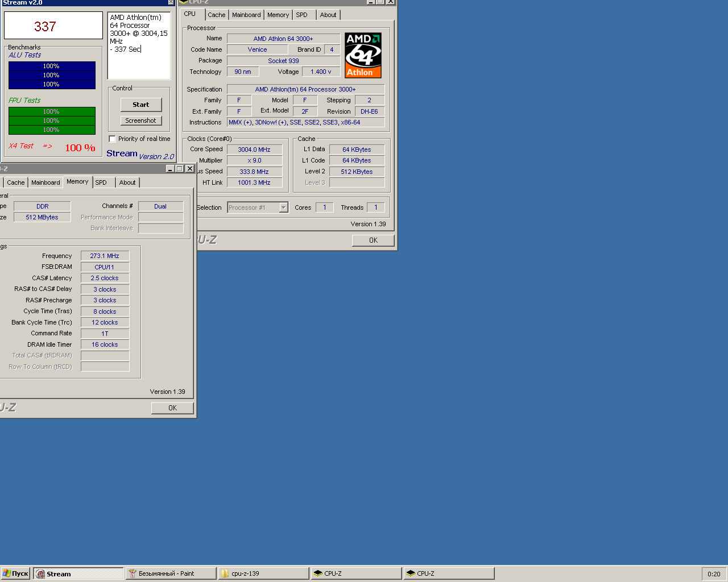
Task: Click the Code Name Venice field
Action: (x=257, y=49)
